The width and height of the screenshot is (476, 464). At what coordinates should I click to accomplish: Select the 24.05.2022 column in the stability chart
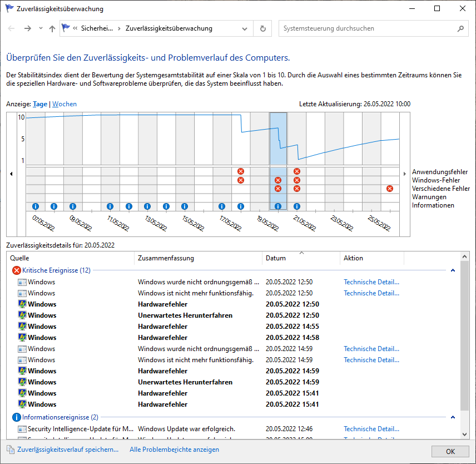353,162
